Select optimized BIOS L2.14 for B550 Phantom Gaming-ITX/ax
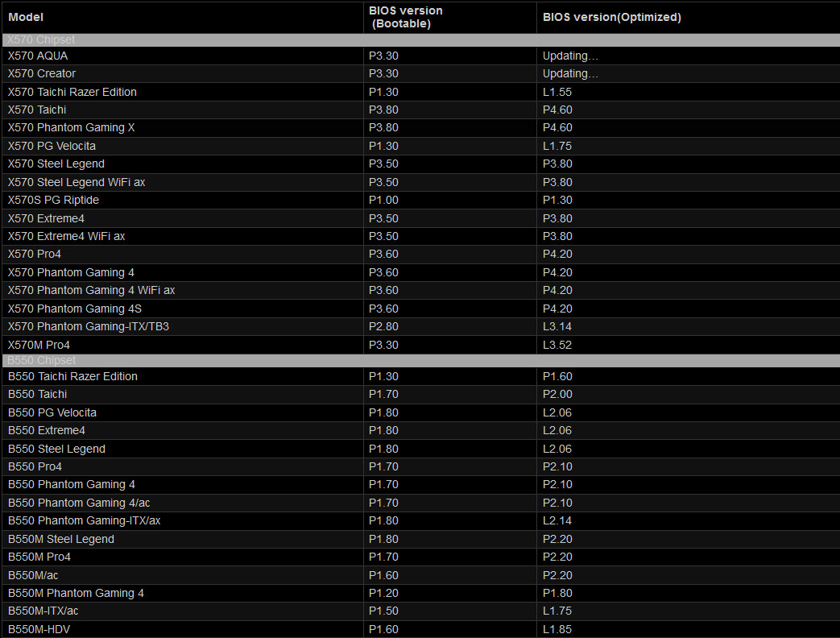 [557, 520]
